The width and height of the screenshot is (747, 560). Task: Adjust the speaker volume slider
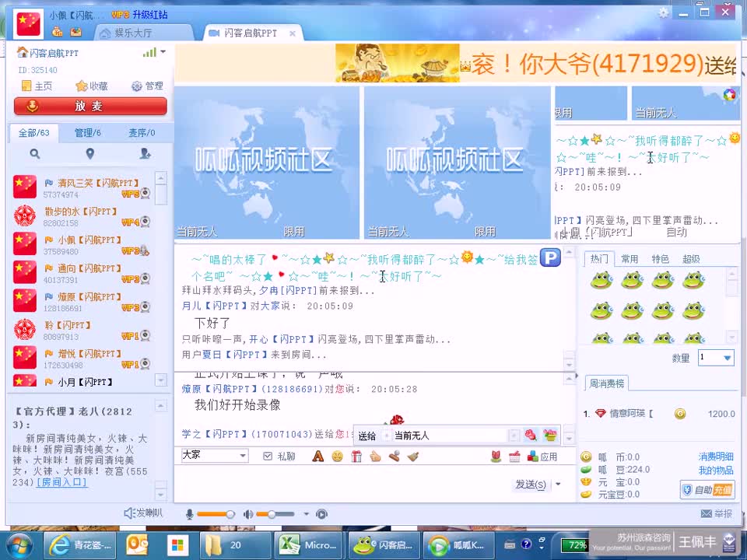275,514
